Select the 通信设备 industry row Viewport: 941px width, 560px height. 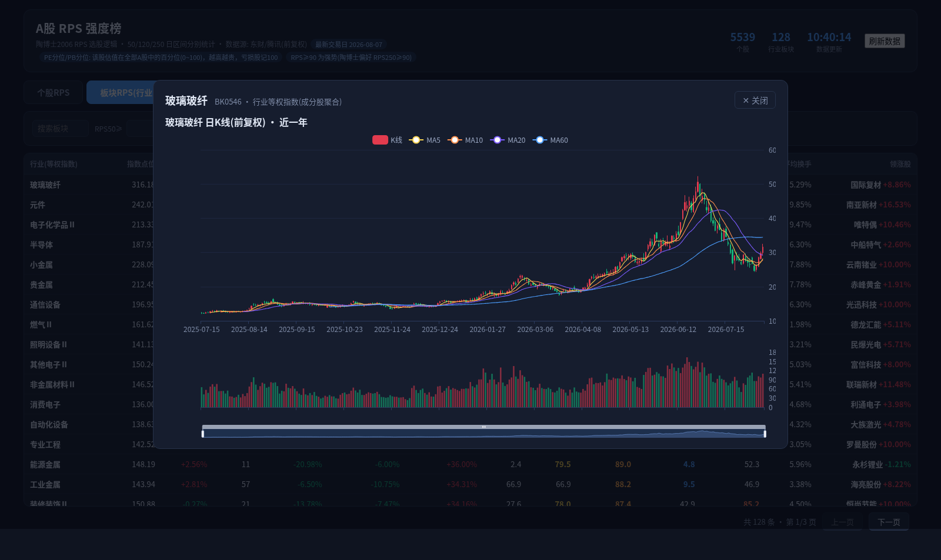pos(470,305)
